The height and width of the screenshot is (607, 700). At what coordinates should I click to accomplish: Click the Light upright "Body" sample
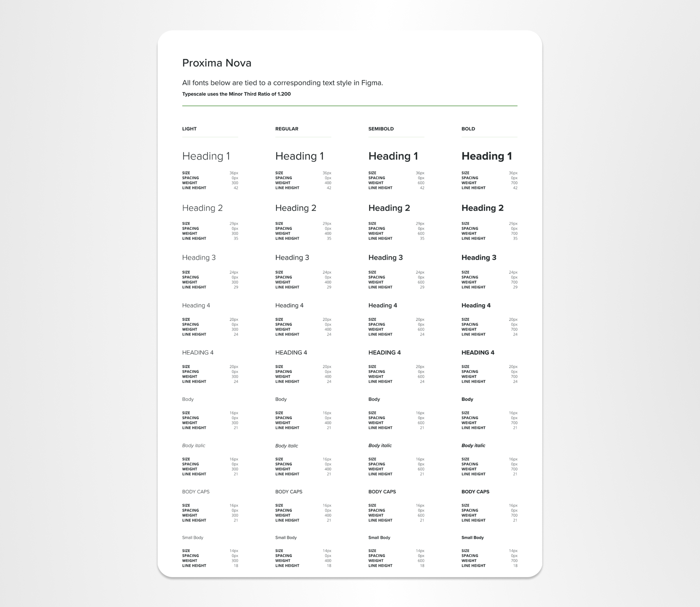tap(188, 399)
